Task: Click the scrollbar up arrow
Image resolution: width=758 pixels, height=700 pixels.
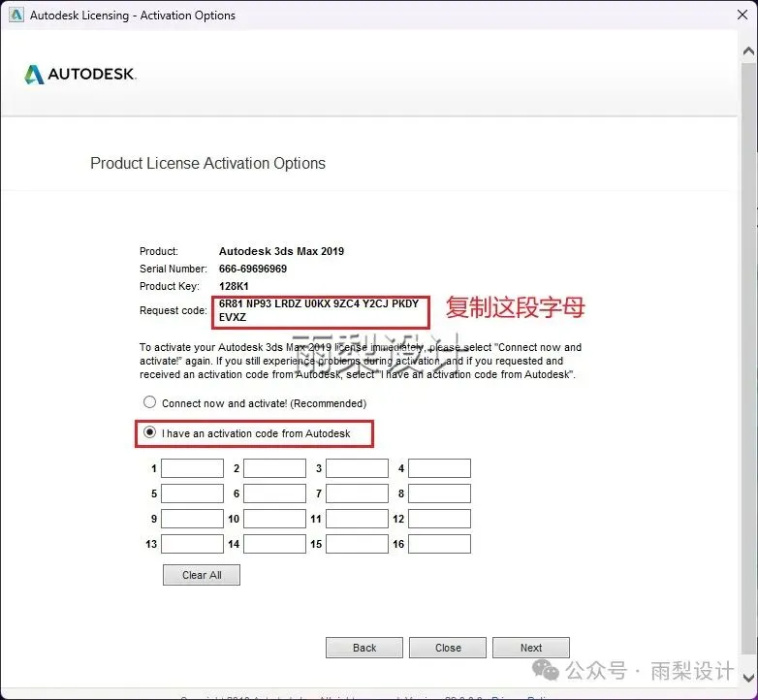Action: click(748, 50)
